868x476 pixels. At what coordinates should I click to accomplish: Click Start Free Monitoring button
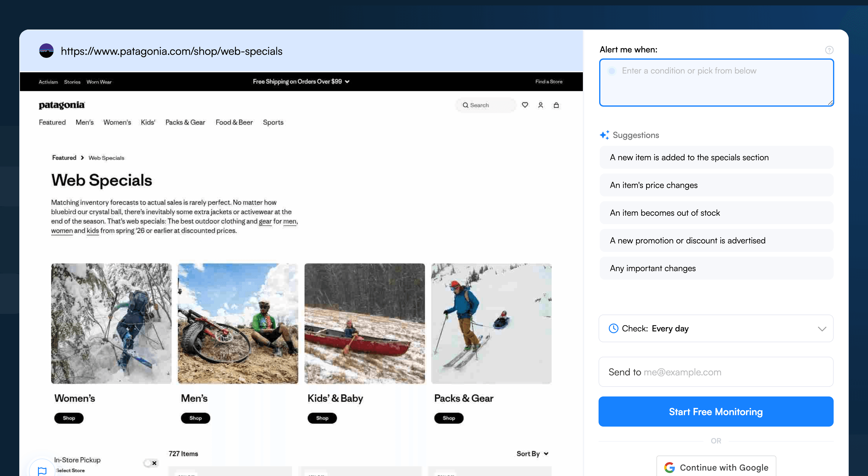point(716,411)
